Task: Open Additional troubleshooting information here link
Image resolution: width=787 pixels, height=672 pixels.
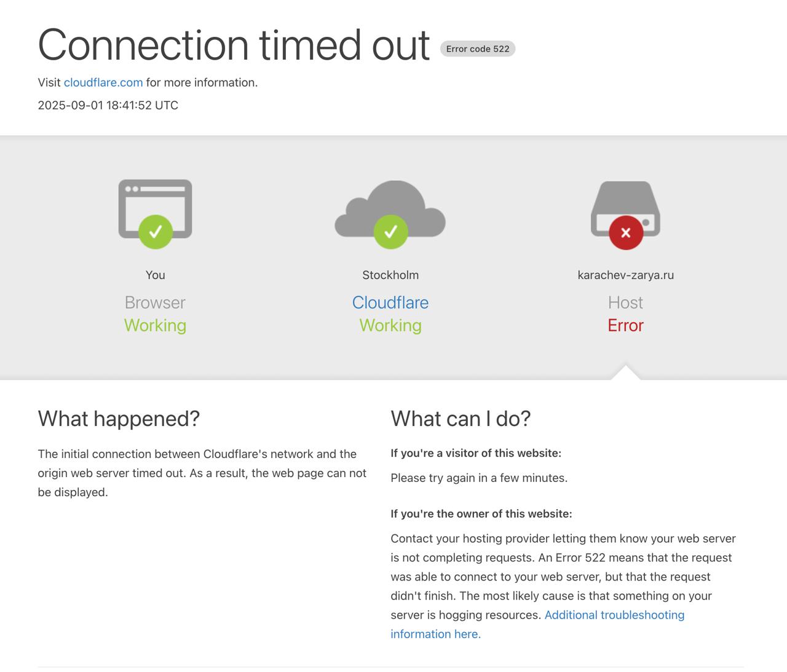Action: pos(537,624)
